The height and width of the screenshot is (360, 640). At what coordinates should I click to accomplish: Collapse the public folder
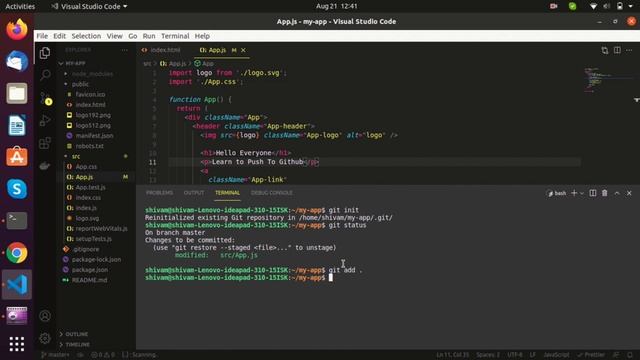tap(80, 84)
